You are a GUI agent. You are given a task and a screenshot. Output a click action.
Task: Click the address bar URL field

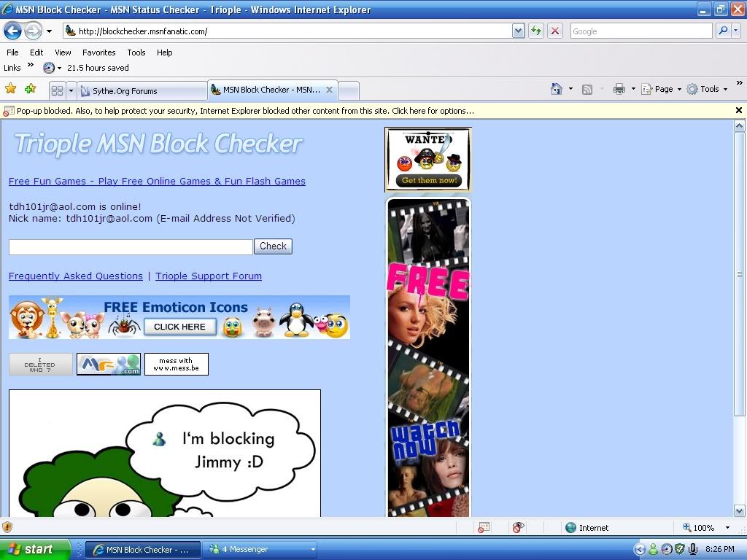coord(287,31)
